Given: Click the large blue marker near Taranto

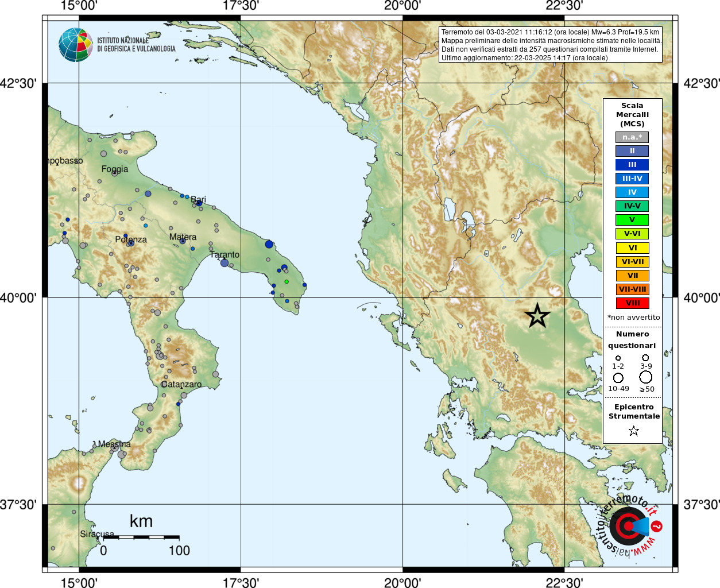Looking at the screenshot, I should 224,263.
